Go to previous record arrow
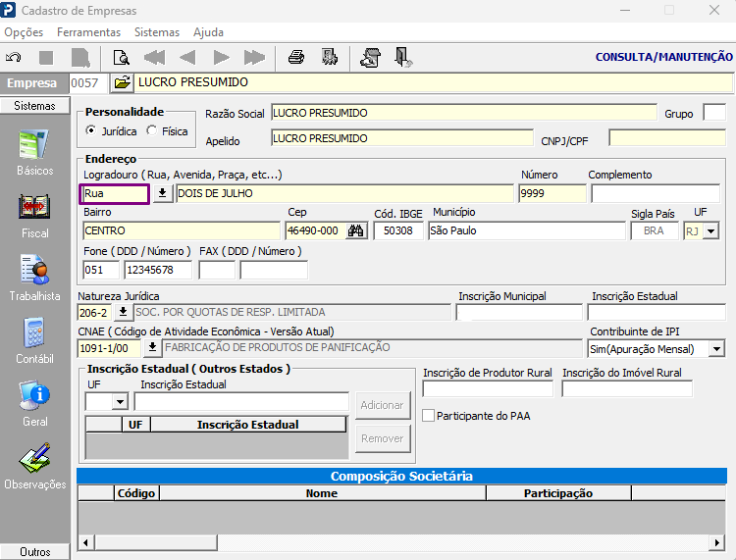The image size is (736, 560). point(187,58)
